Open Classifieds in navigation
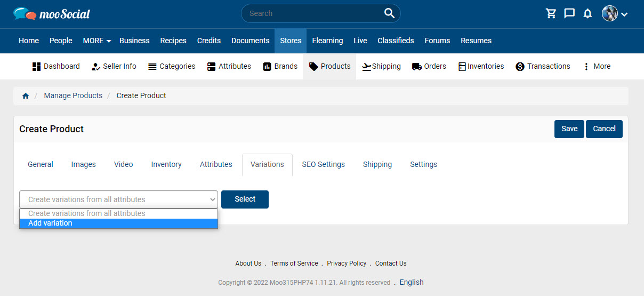Screen dimensions: 644x296 (x=396, y=41)
